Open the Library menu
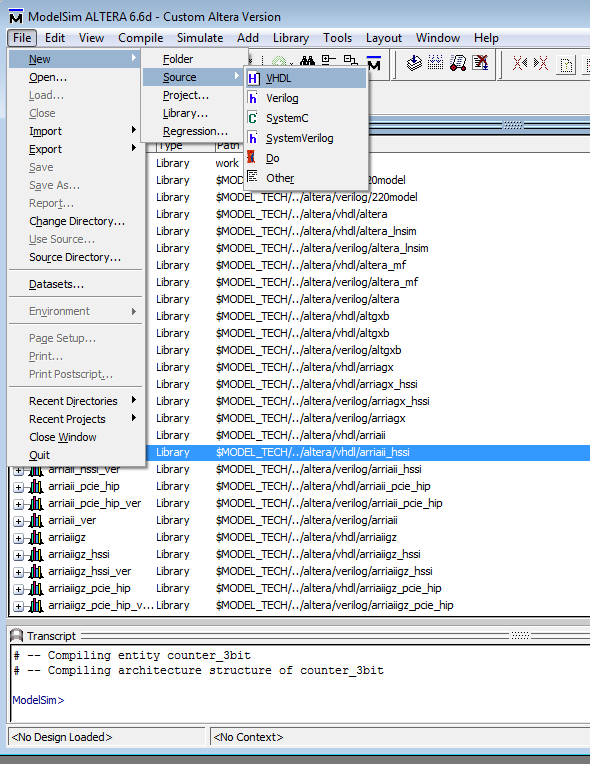 [x=291, y=38]
